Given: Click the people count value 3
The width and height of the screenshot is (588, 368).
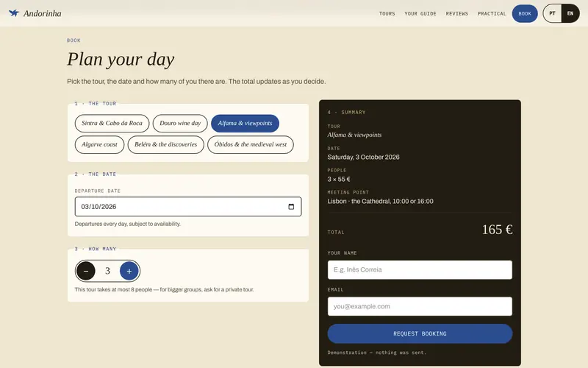Looking at the screenshot, I should tap(107, 271).
